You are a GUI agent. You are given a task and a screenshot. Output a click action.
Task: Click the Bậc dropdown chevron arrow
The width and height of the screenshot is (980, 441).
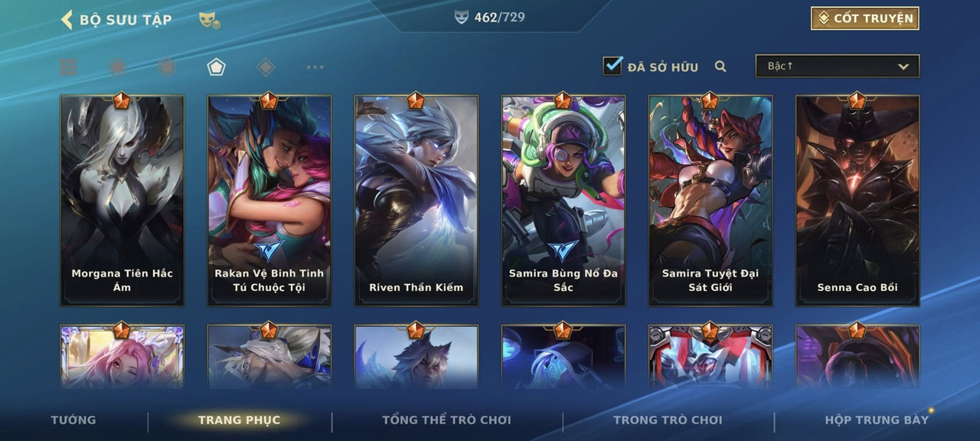[903, 67]
